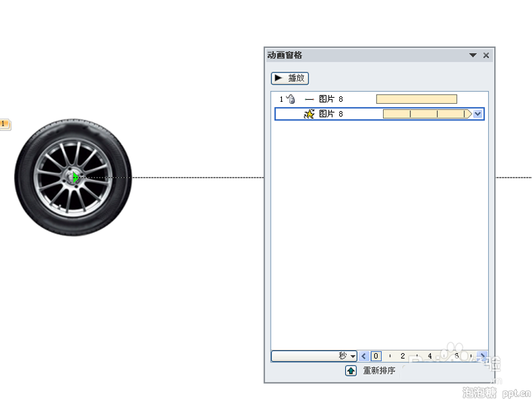Click the yellow star emphasis effect icon
Screen dimensions: 532x399
coord(309,114)
